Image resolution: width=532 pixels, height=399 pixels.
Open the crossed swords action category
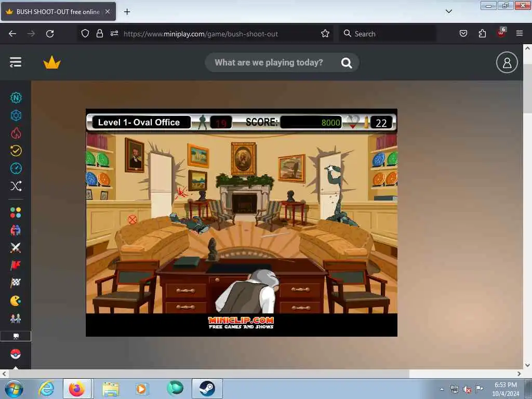click(16, 248)
